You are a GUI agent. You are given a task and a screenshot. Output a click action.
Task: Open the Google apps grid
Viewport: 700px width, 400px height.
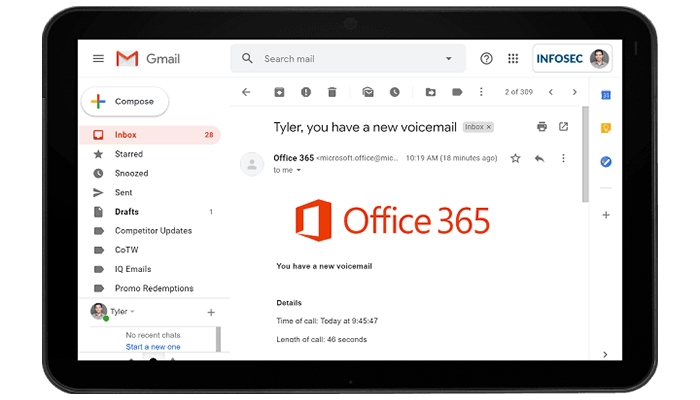(513, 58)
